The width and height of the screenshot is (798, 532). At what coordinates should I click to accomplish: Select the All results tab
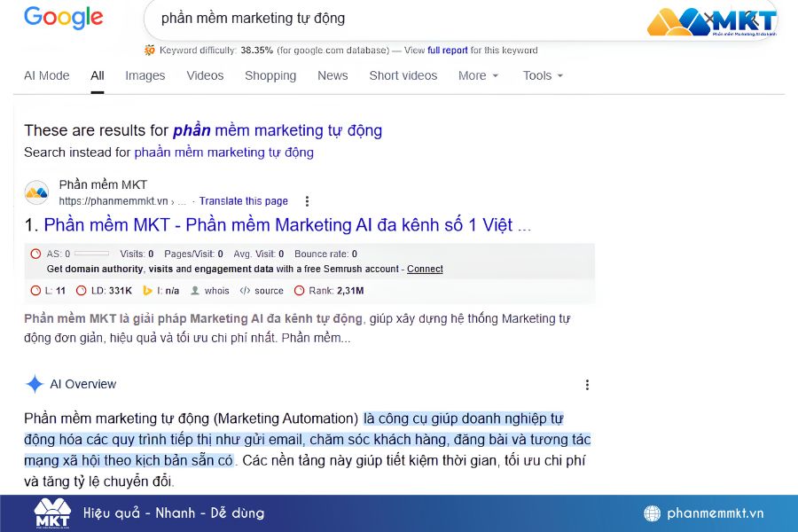[98, 75]
